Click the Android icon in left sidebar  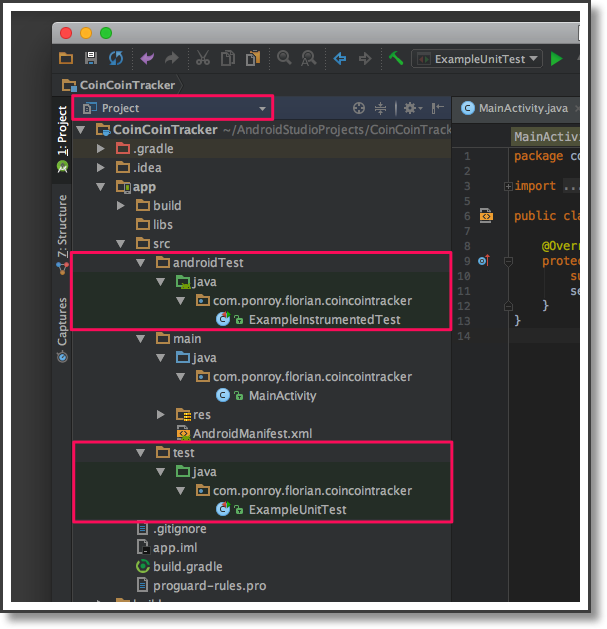click(x=62, y=166)
